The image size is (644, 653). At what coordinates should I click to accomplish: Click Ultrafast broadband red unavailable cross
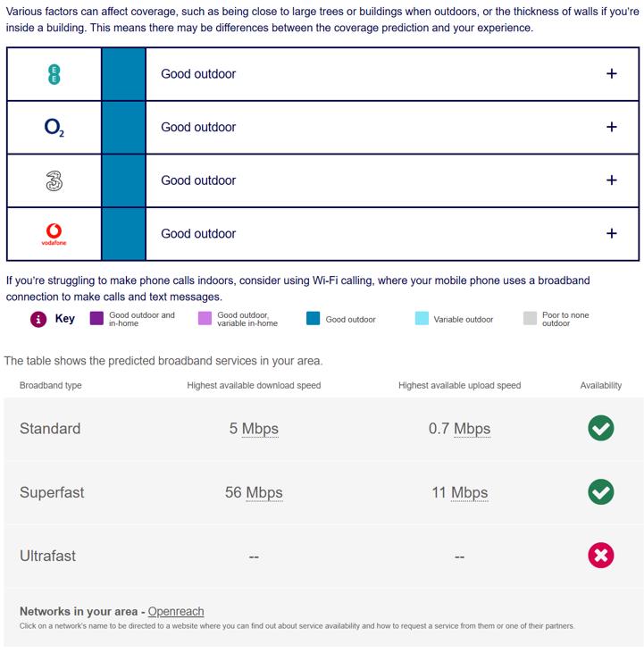pyautogui.click(x=601, y=556)
